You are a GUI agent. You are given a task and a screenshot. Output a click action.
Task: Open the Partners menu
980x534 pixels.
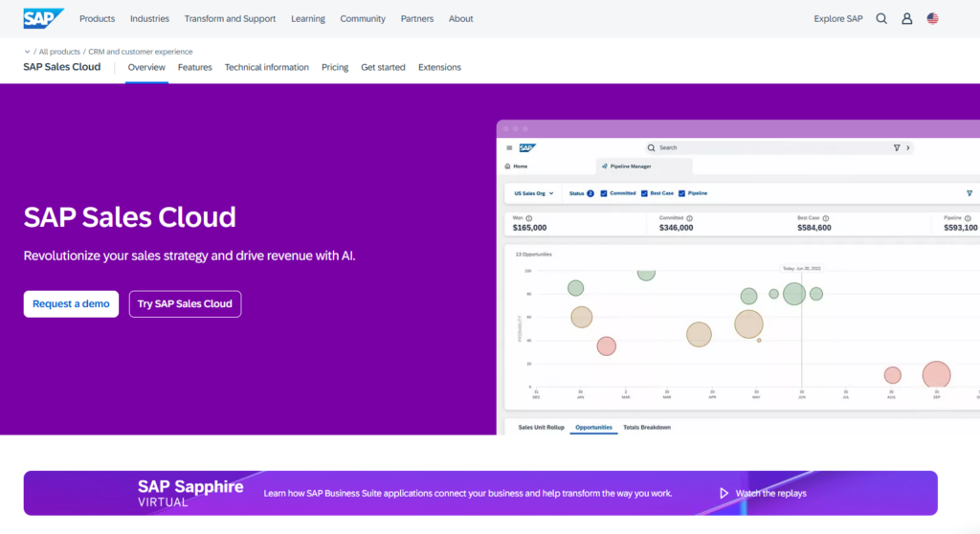coord(417,19)
